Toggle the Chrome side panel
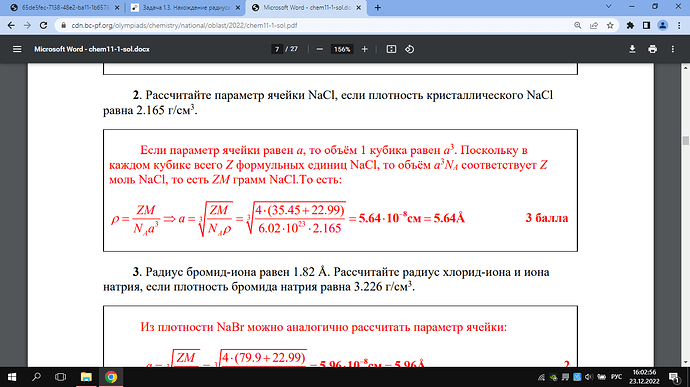 coord(646,26)
